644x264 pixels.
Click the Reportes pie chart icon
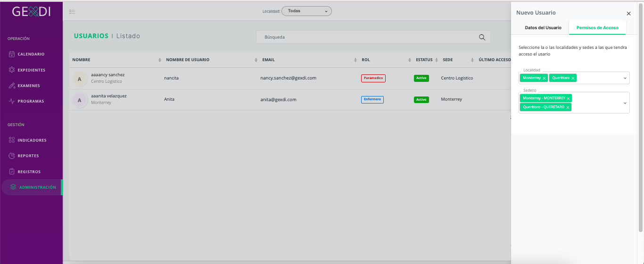[x=12, y=156]
